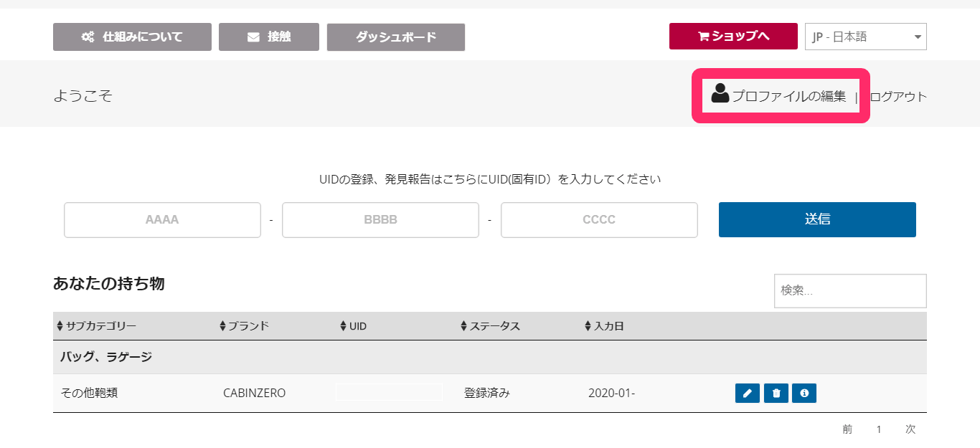Go to next page with 次
This screenshot has height=448, width=980.
pyautogui.click(x=910, y=429)
